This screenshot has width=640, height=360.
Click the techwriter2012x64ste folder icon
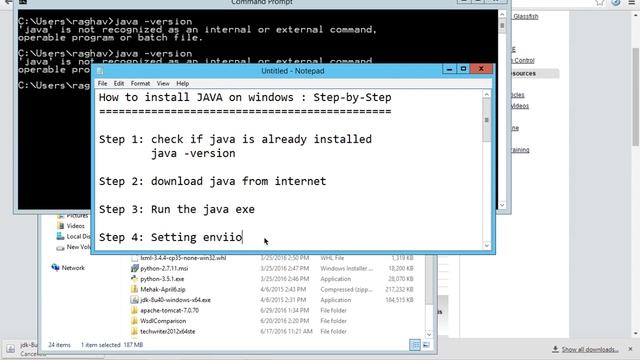(134, 331)
